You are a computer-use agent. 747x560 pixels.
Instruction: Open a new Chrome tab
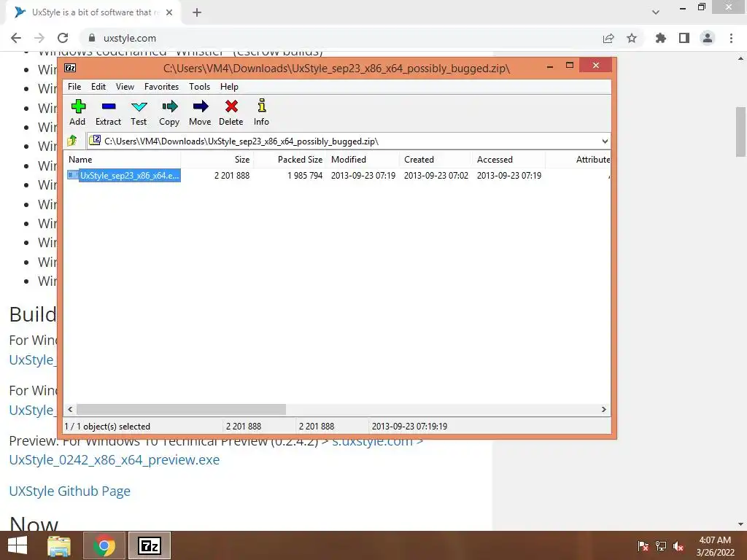[x=197, y=12]
